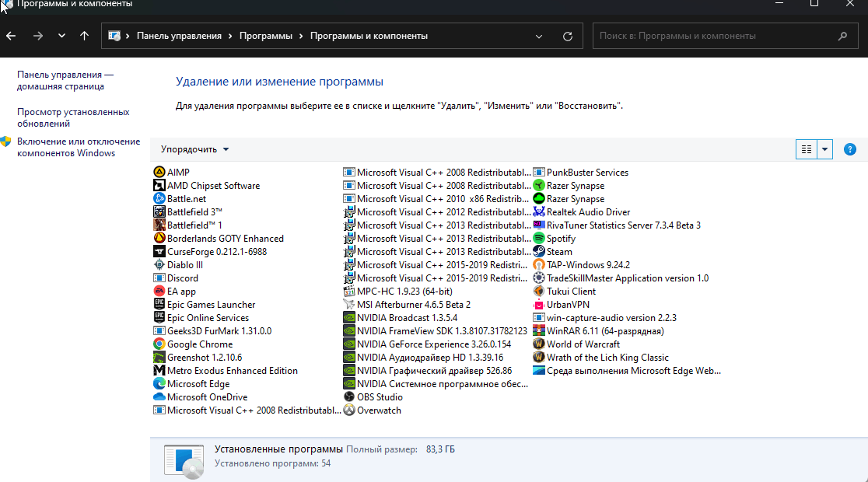Click the TAP-Windows icon
This screenshot has height=482, width=868.
[539, 264]
